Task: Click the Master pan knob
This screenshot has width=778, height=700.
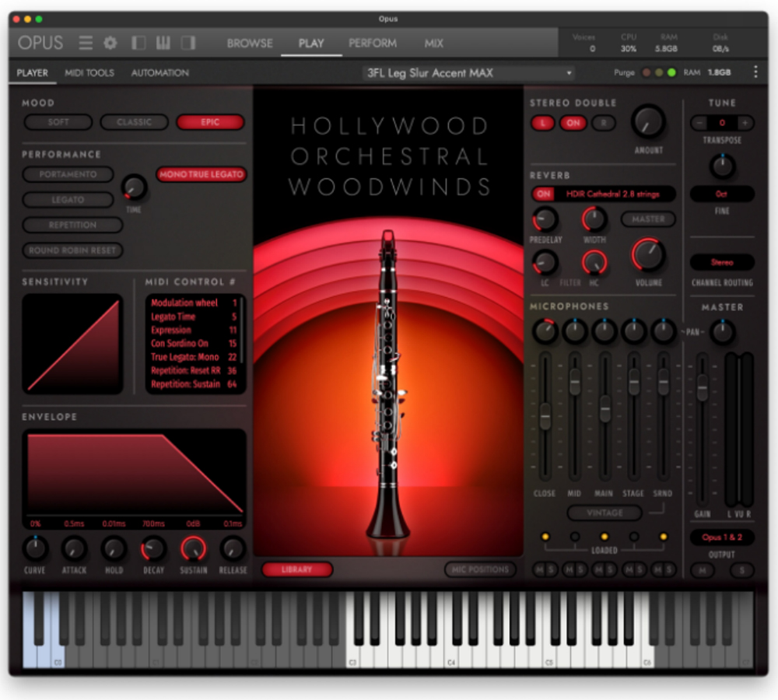Action: coord(722,331)
